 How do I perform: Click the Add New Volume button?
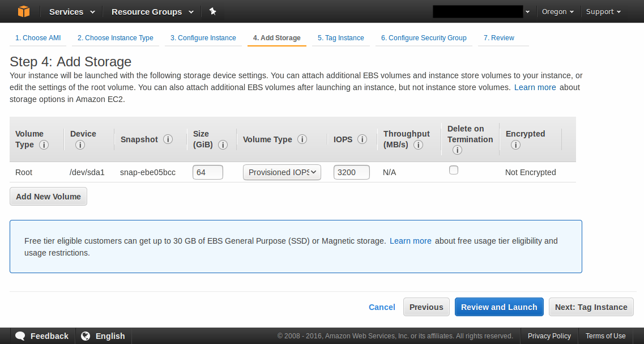click(x=48, y=197)
